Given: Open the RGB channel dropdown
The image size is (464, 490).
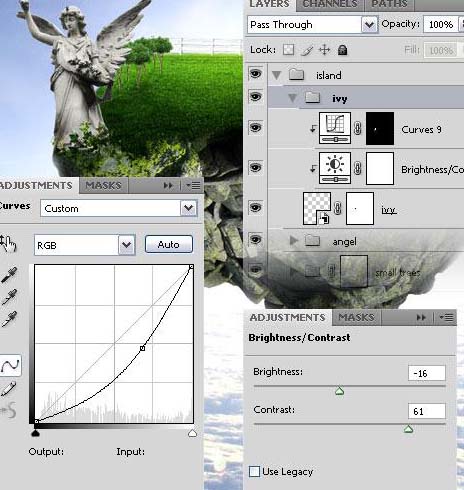Looking at the screenshot, I should point(126,245).
